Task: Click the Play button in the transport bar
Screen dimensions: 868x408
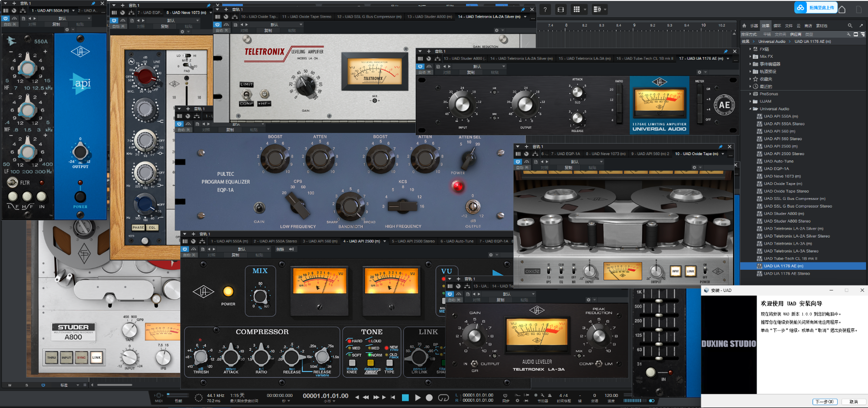Action: [x=418, y=397]
